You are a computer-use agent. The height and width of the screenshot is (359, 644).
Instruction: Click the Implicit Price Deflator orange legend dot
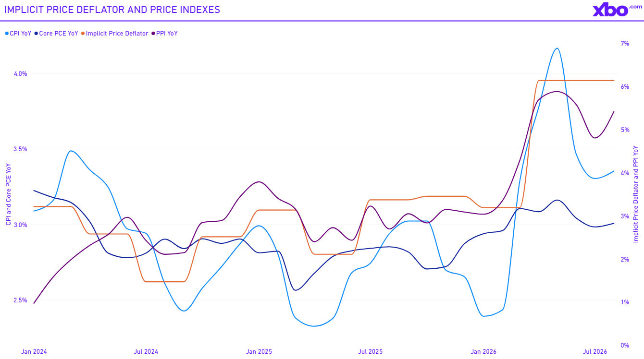[x=83, y=34]
